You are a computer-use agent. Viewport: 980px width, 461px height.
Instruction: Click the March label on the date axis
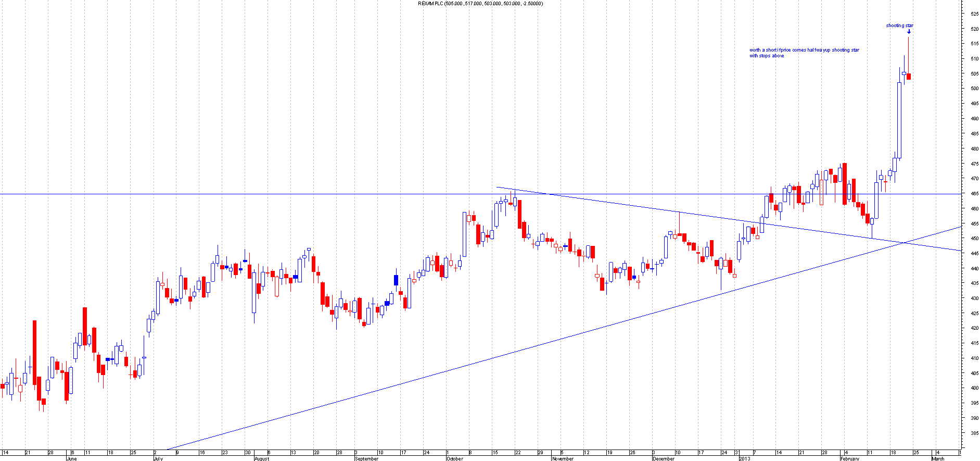coord(938,459)
